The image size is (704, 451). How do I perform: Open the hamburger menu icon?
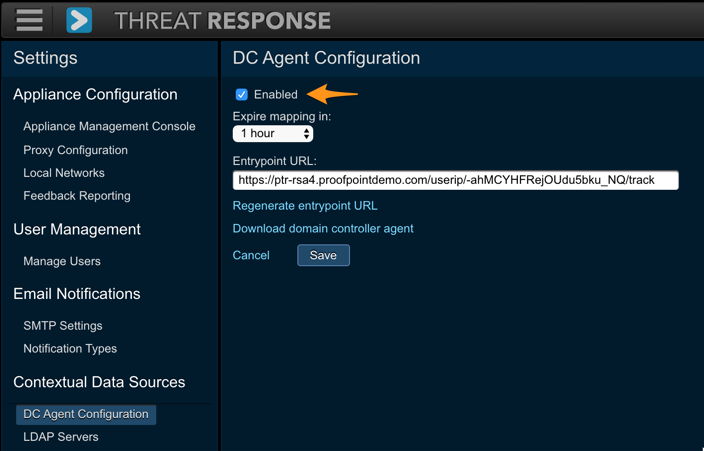tap(29, 20)
